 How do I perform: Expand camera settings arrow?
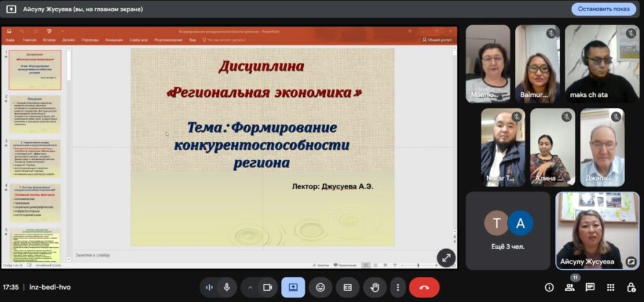250,288
